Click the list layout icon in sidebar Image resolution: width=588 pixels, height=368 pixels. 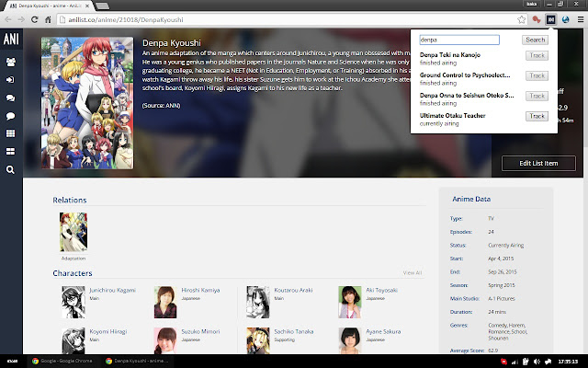pyautogui.click(x=10, y=151)
